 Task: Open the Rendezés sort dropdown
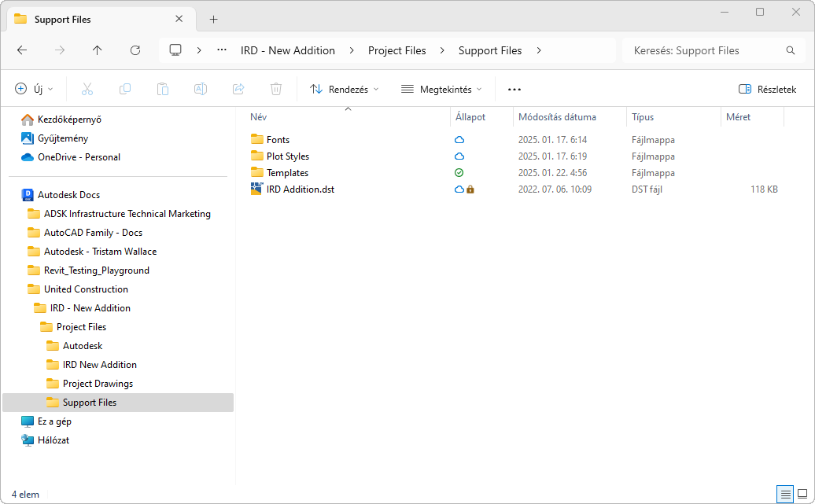point(345,89)
